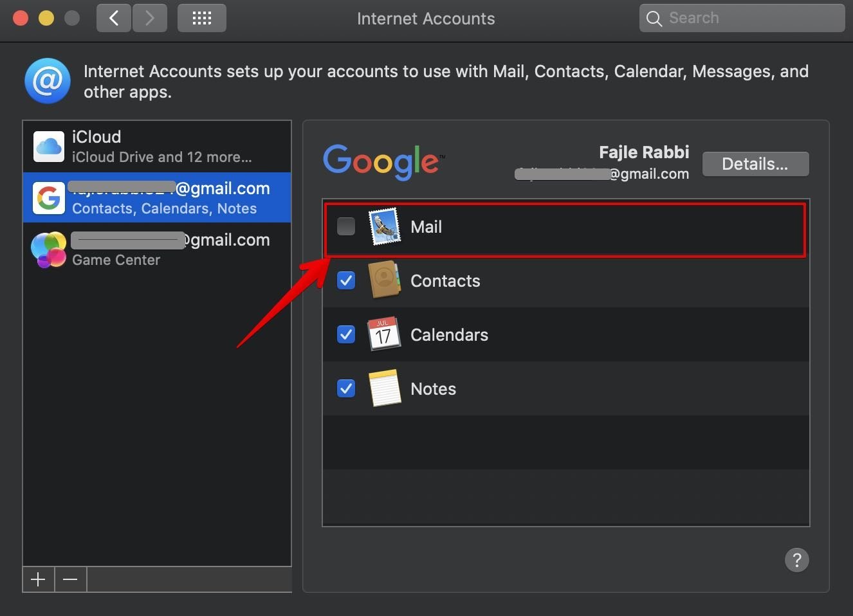This screenshot has width=853, height=616.
Task: Uncheck the Calendars sync checkbox
Action: pos(345,334)
